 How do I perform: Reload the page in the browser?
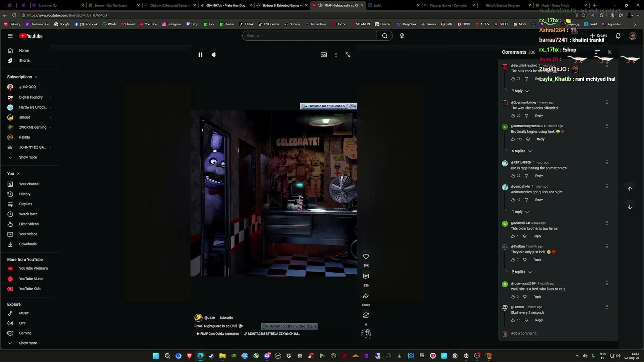click(x=14, y=15)
